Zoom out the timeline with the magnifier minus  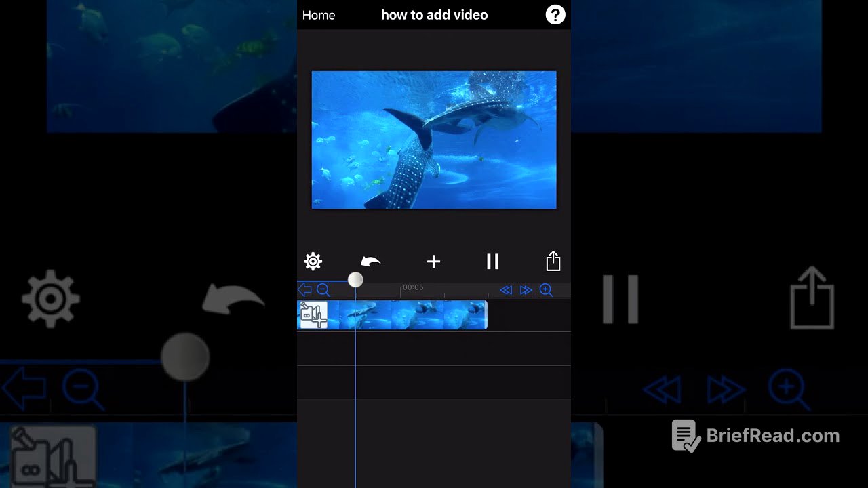(x=323, y=290)
